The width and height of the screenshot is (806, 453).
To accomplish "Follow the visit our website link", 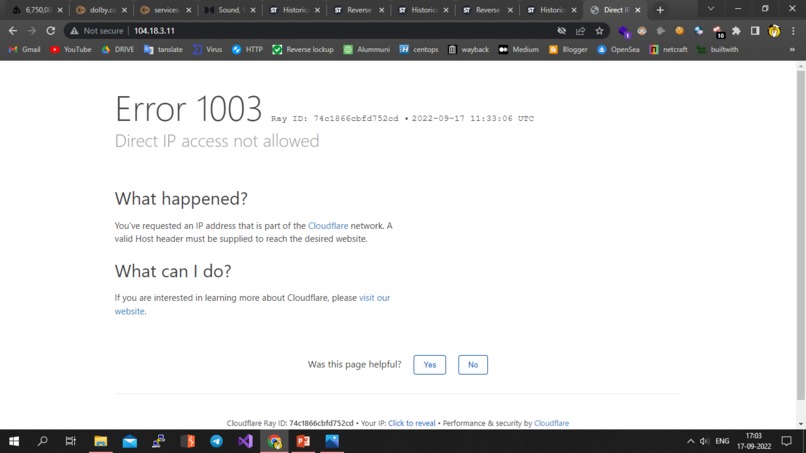I will (252, 304).
